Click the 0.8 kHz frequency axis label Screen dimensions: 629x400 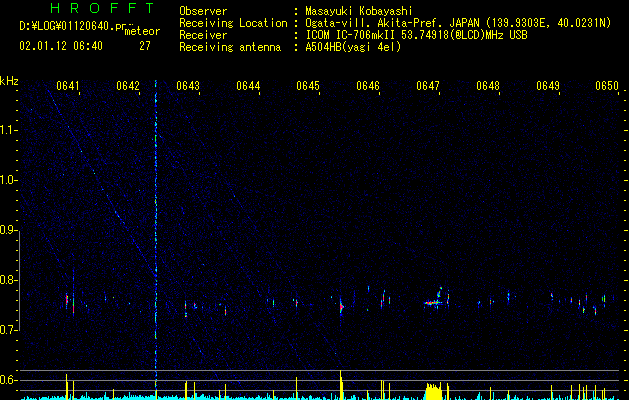click(8, 280)
